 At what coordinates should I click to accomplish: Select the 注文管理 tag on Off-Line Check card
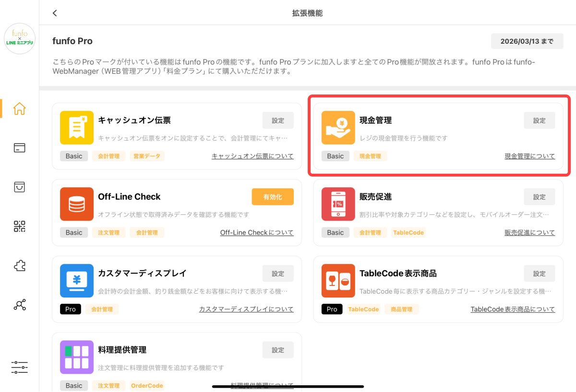tap(109, 233)
